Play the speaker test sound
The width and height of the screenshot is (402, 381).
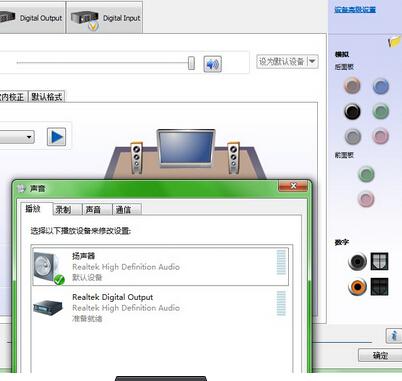click(56, 137)
